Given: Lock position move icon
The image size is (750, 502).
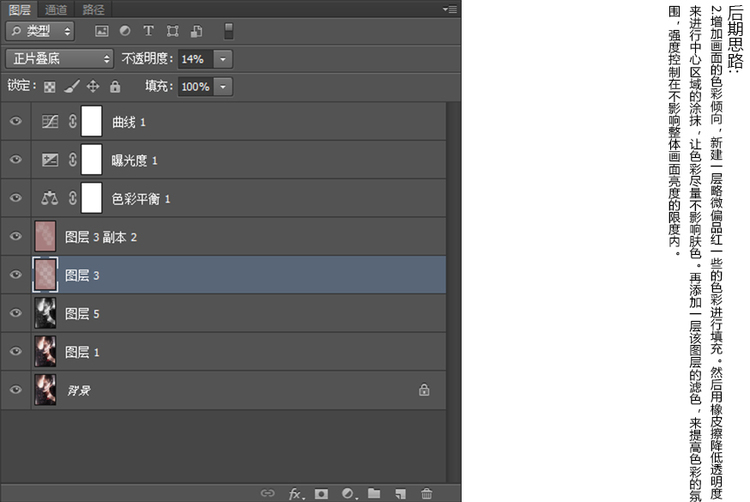Looking at the screenshot, I should pyautogui.click(x=93, y=87).
